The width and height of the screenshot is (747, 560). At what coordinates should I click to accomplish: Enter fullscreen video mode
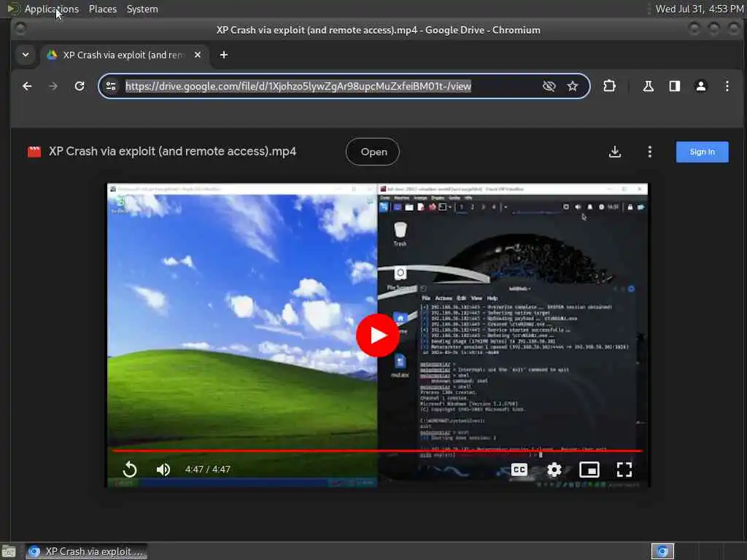point(624,470)
